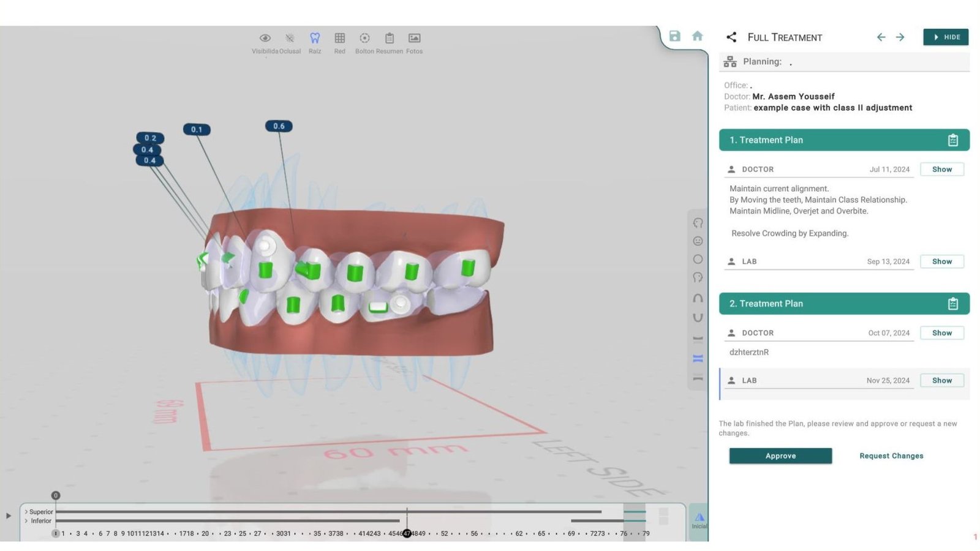
Task: Open the Bolton analysis tool
Action: 364,39
